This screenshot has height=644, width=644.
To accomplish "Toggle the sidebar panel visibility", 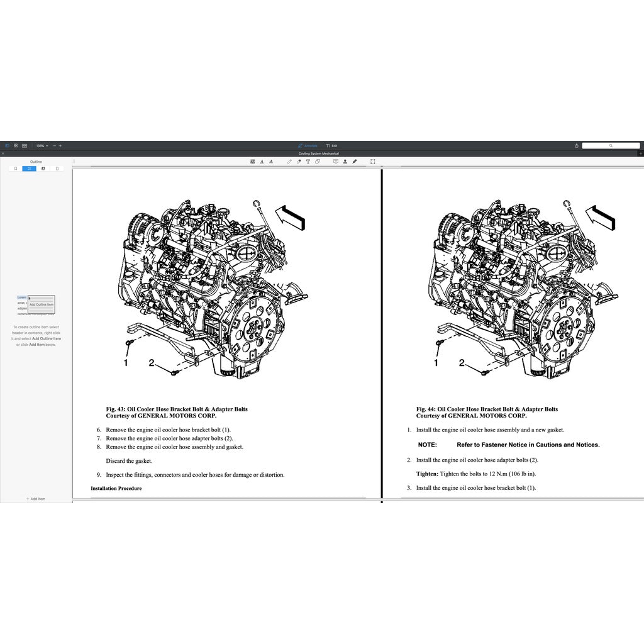I will point(7,145).
